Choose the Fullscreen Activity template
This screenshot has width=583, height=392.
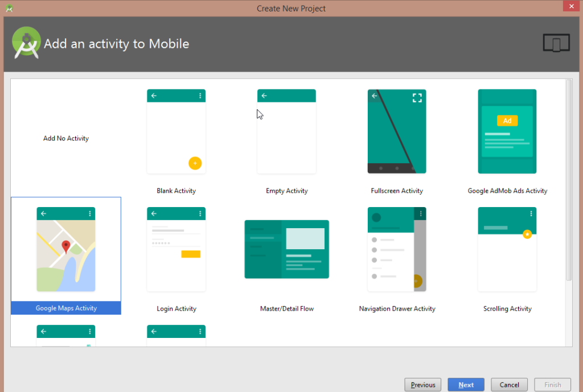pyautogui.click(x=396, y=131)
